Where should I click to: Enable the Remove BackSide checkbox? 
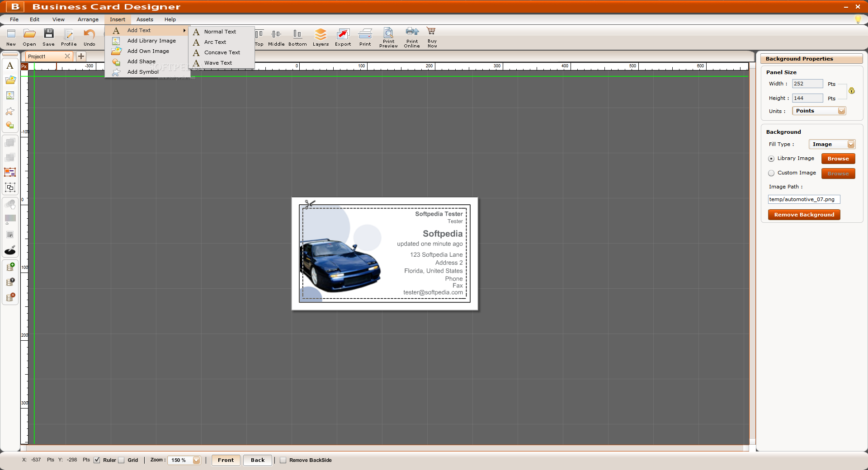(x=283, y=460)
